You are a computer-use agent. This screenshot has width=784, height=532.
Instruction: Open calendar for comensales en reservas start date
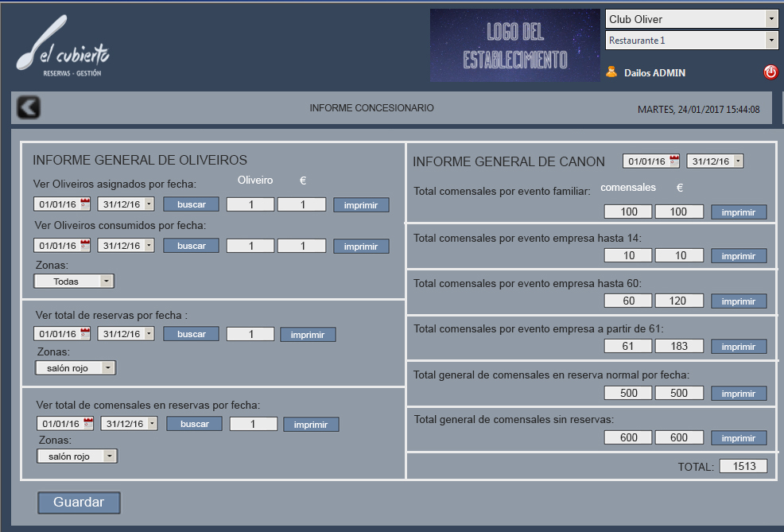(x=88, y=424)
